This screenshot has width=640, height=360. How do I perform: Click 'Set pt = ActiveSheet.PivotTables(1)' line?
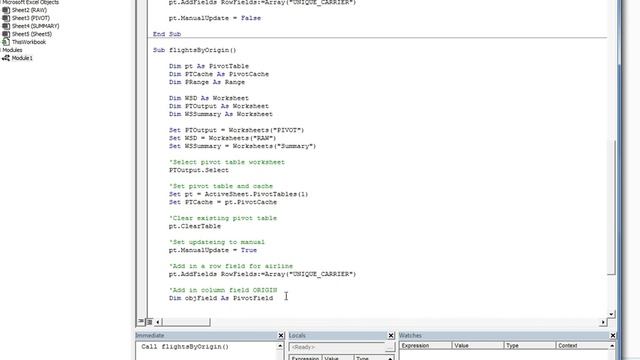tap(238, 194)
